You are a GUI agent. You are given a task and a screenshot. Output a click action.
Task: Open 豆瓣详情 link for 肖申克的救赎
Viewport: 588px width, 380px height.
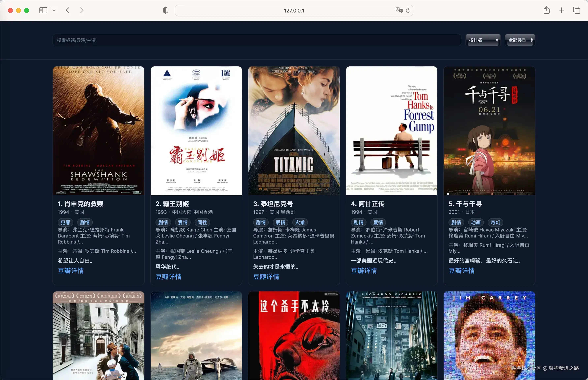(71, 271)
